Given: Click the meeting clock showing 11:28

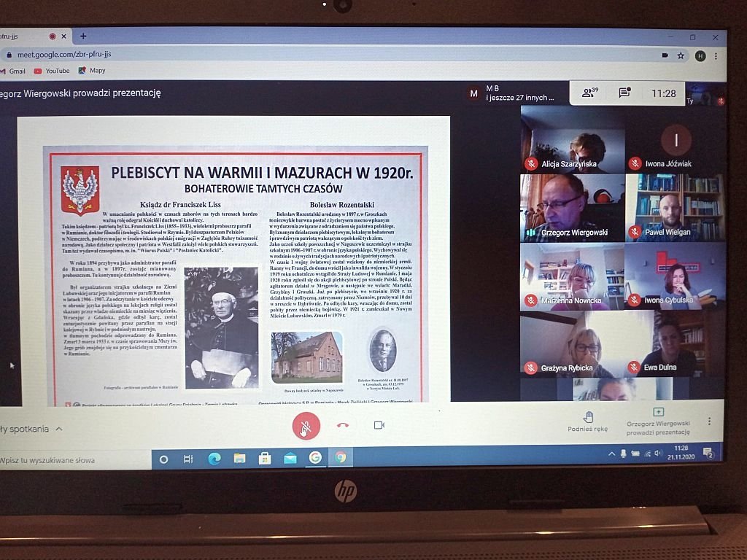Looking at the screenshot, I should coord(664,93).
